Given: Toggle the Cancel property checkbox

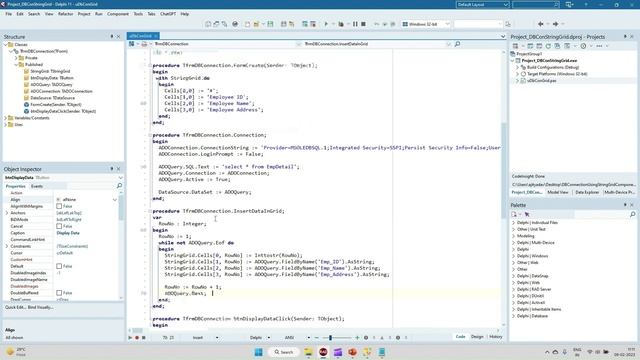Looking at the screenshot, I should click(59, 226).
